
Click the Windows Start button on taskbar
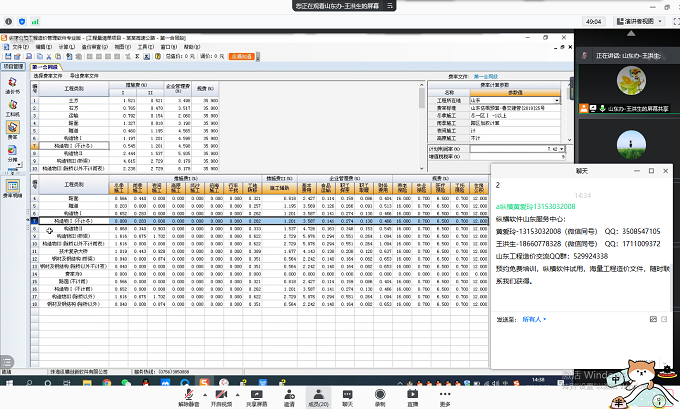9,383
